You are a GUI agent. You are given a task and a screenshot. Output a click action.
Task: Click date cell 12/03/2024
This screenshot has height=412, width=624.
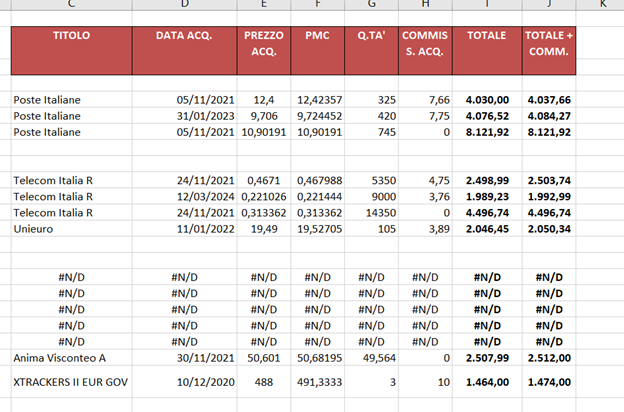click(x=185, y=196)
